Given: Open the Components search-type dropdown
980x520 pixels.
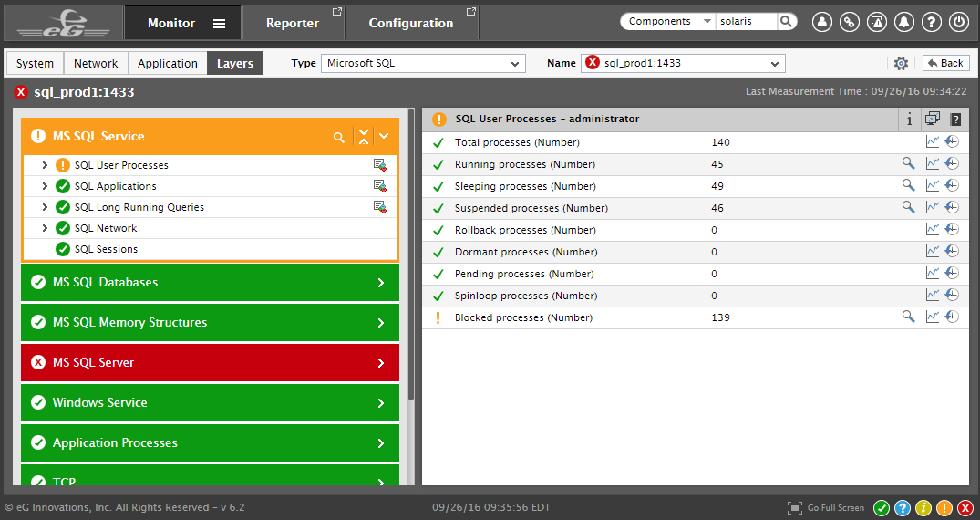Looking at the screenshot, I should click(x=668, y=21).
